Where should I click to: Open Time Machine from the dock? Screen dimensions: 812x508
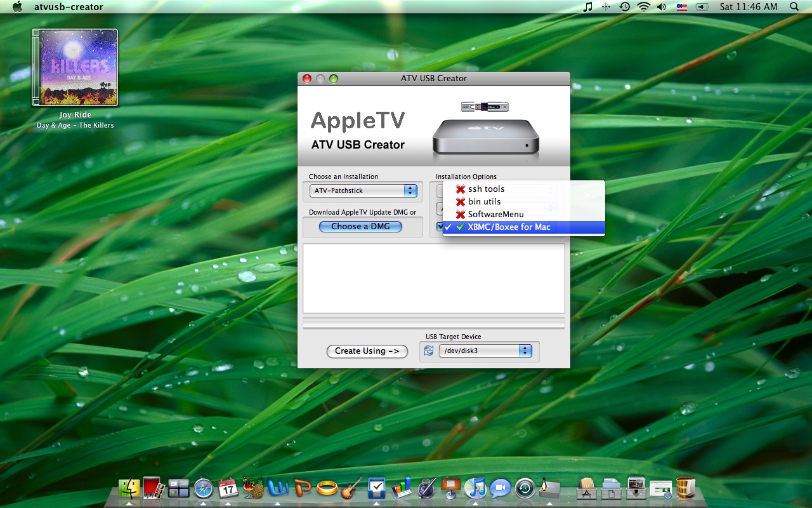[525, 488]
